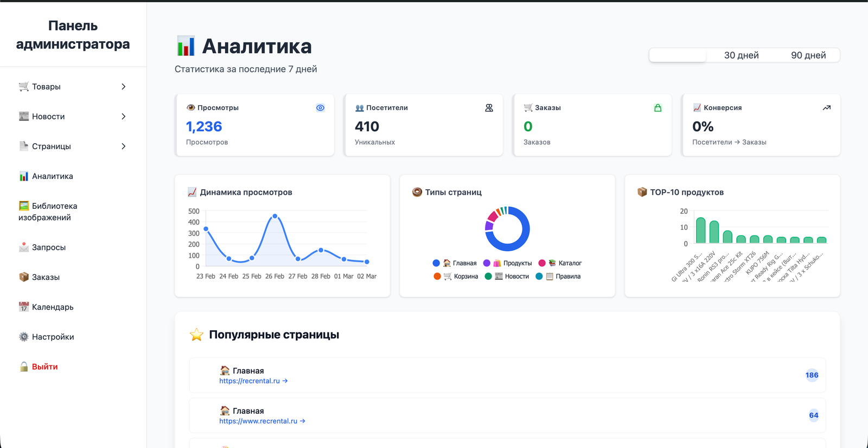Click the newspaper icon beside Новости in sidebar
This screenshot has height=448, width=868.
(x=24, y=117)
